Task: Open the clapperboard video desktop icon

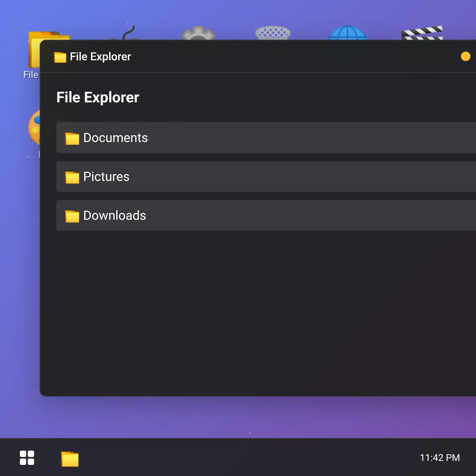Action: [422, 33]
